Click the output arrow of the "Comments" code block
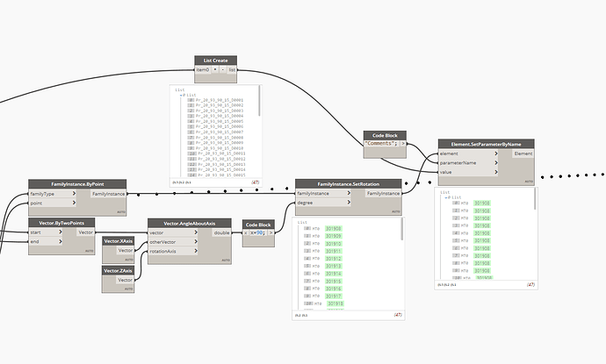The height and width of the screenshot is (364, 606). (x=403, y=143)
